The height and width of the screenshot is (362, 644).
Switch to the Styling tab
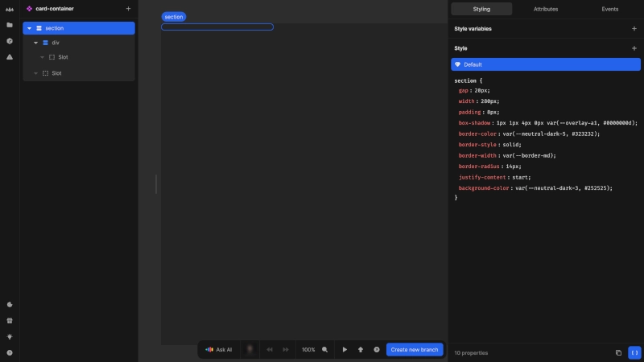pos(481,9)
